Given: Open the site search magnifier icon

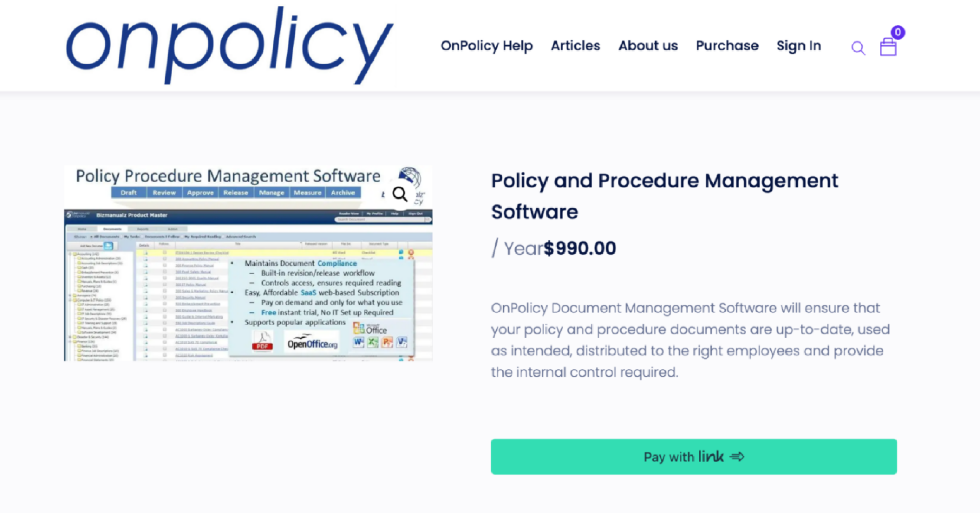Looking at the screenshot, I should tap(858, 49).
